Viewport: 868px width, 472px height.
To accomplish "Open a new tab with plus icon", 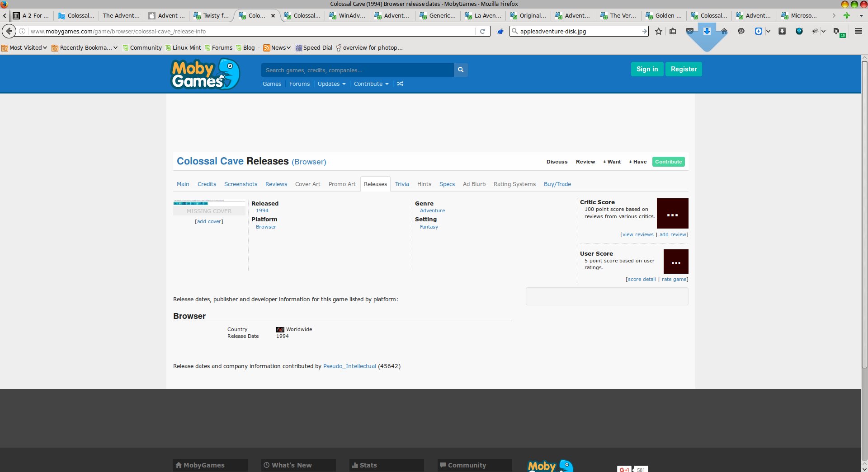I will tap(847, 15).
